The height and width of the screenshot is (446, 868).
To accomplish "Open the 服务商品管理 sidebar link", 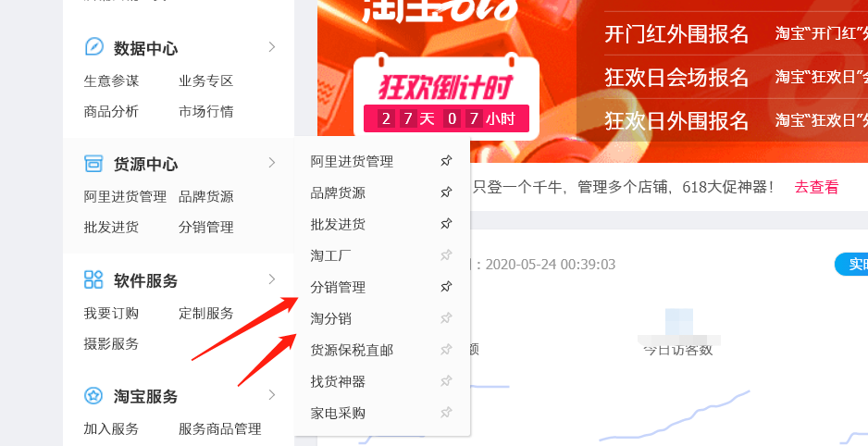I will pyautogui.click(x=219, y=428).
